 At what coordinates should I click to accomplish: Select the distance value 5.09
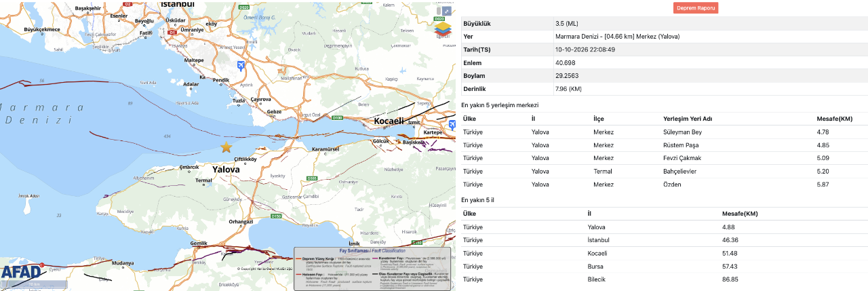point(823,158)
